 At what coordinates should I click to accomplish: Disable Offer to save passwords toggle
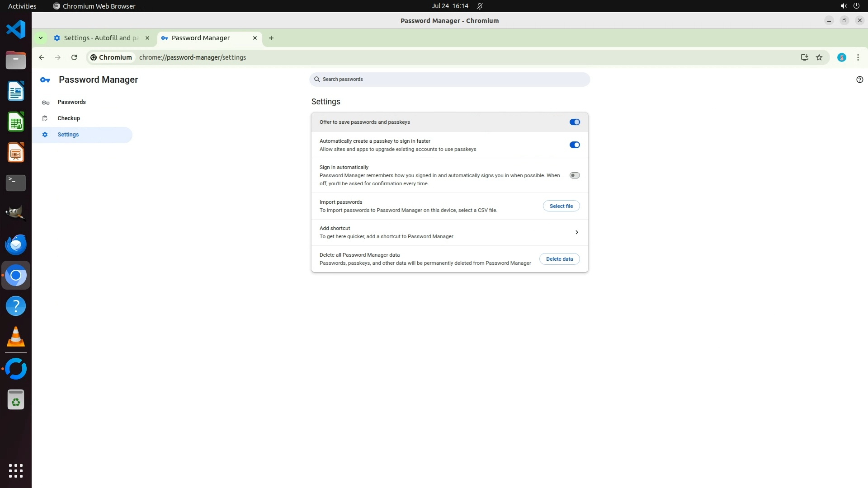(x=574, y=122)
